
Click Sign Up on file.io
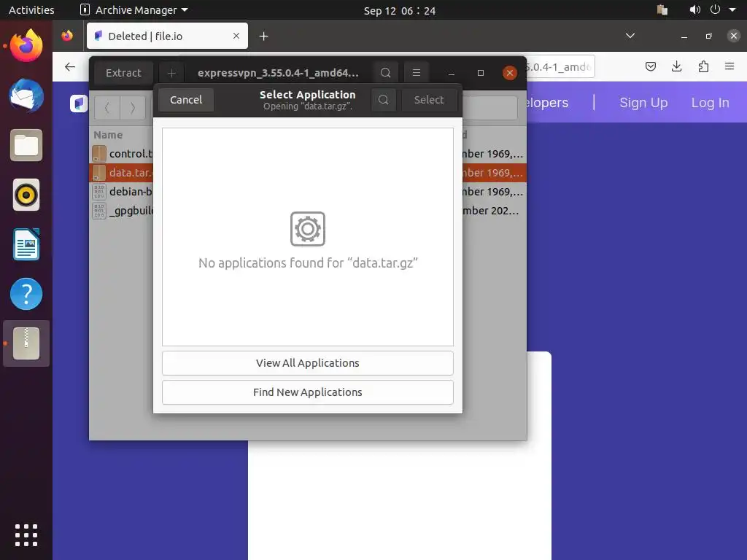pyautogui.click(x=643, y=102)
